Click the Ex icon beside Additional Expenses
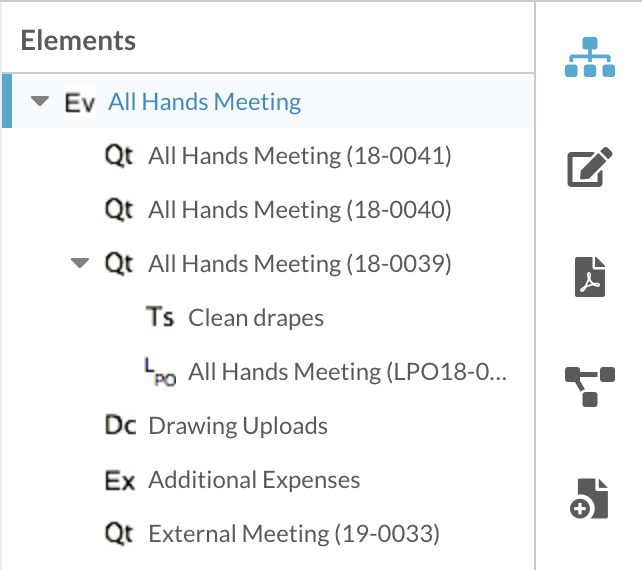Screen dimensions: 642x570 (120, 480)
